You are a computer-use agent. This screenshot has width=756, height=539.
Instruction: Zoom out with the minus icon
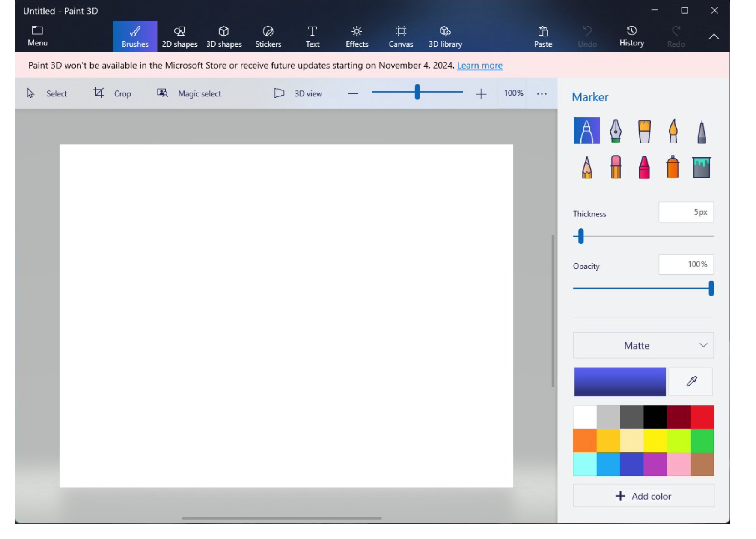pyautogui.click(x=353, y=93)
